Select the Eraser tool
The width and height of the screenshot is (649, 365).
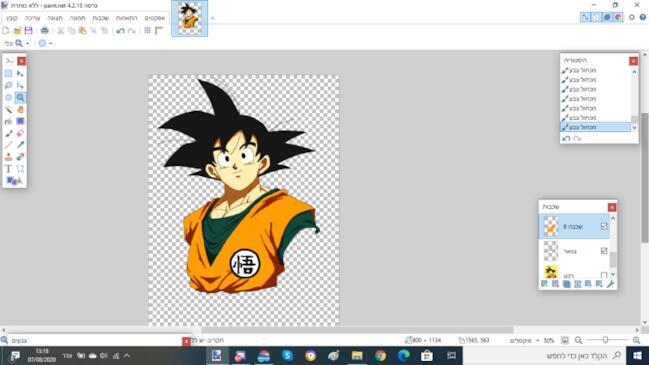click(x=20, y=133)
